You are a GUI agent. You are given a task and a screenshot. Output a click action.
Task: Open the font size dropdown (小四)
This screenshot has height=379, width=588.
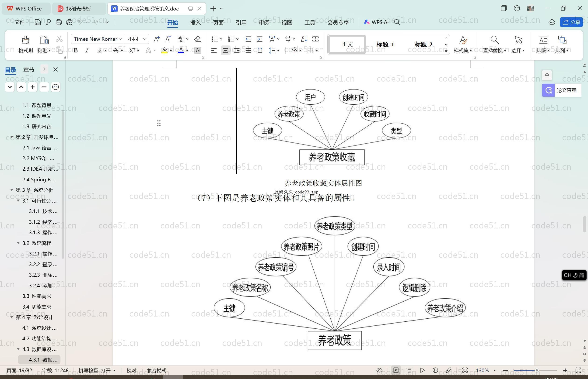145,39
